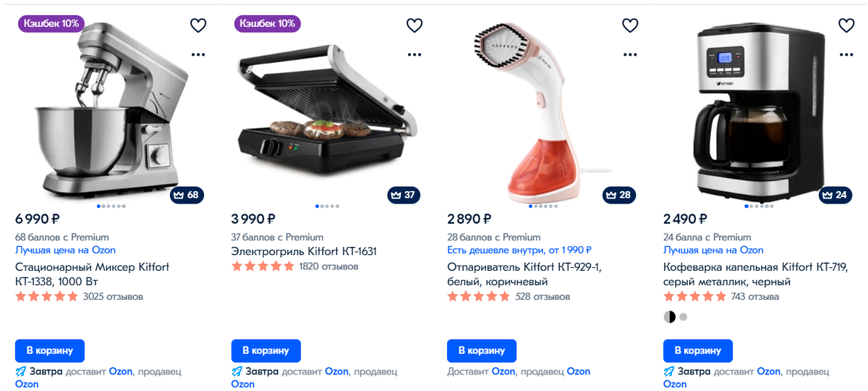The image size is (868, 391).
Task: Click the crown badge with 24 points
Action: (x=835, y=195)
